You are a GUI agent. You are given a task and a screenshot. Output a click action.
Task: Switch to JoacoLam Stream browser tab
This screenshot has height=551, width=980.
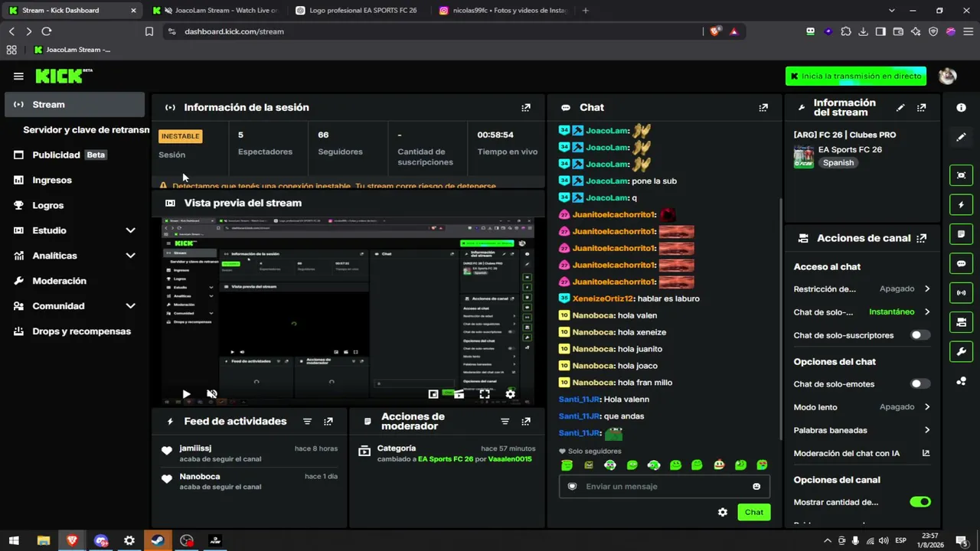point(215,11)
